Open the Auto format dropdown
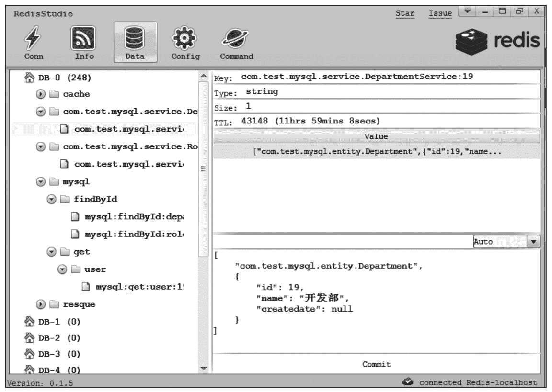 coord(533,242)
